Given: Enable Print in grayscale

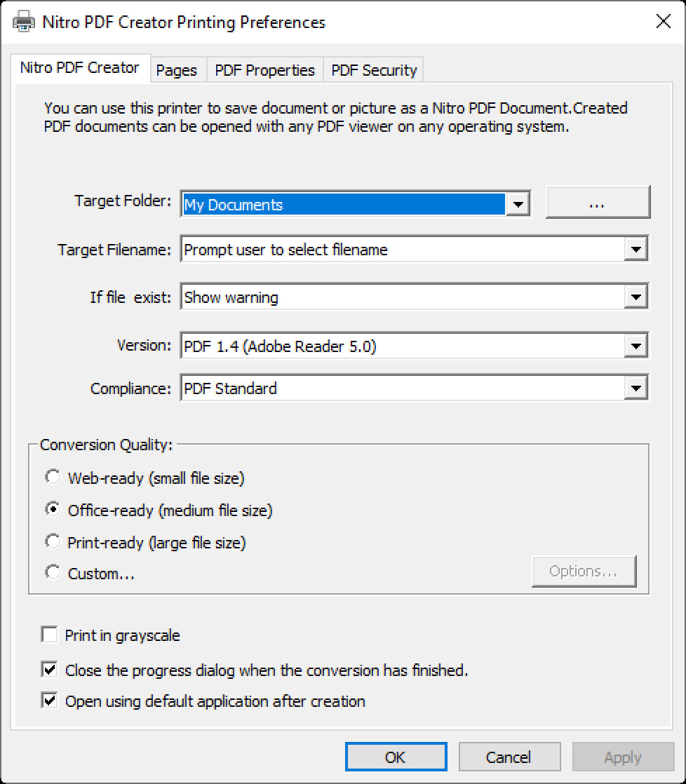Looking at the screenshot, I should click(x=48, y=635).
